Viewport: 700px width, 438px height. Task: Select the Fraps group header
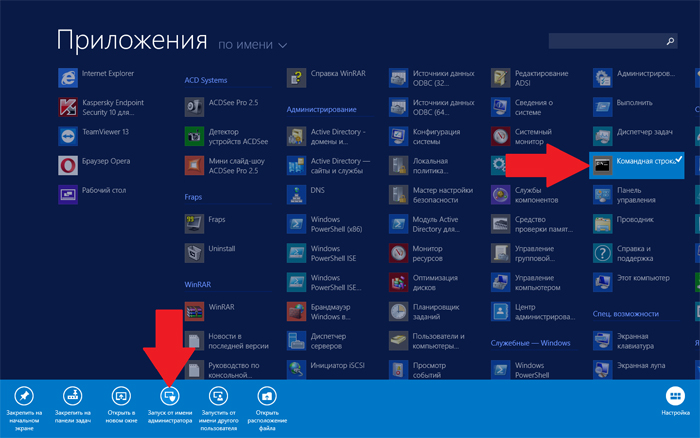(193, 197)
